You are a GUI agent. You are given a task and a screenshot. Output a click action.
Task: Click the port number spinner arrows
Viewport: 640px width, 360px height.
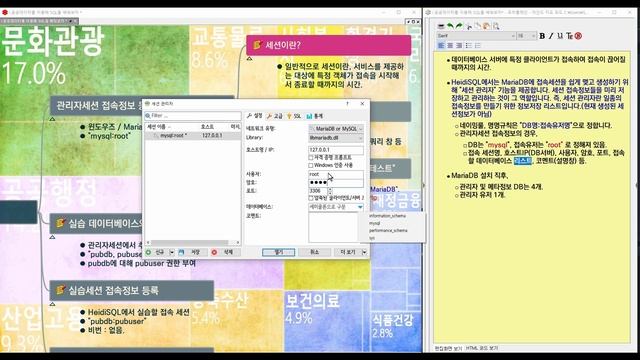(330, 191)
